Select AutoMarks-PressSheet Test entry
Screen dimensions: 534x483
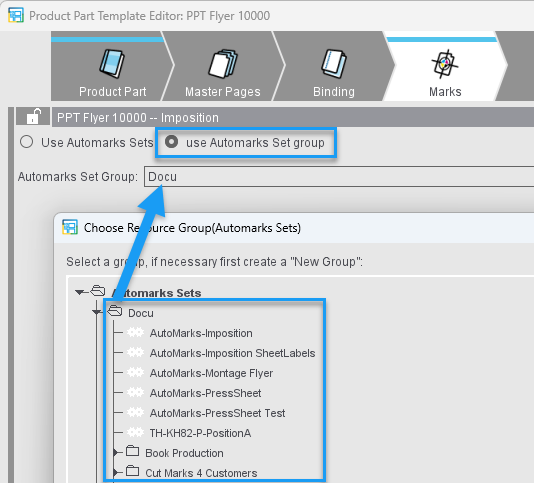click(x=217, y=413)
